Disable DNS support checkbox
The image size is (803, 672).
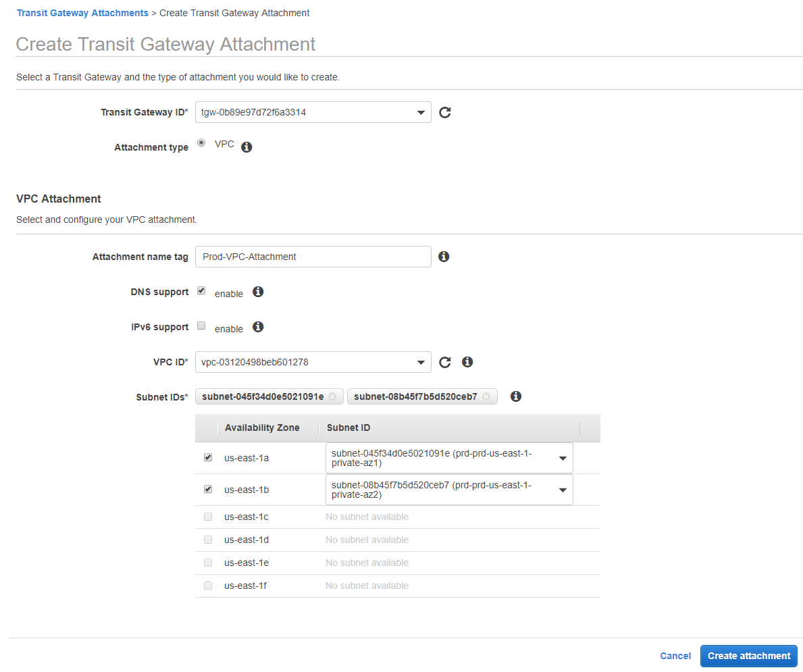click(201, 291)
